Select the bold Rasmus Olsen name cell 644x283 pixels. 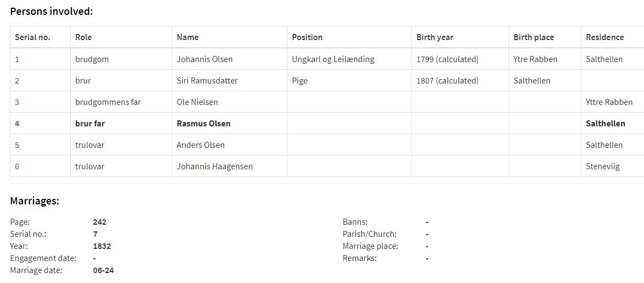229,123
